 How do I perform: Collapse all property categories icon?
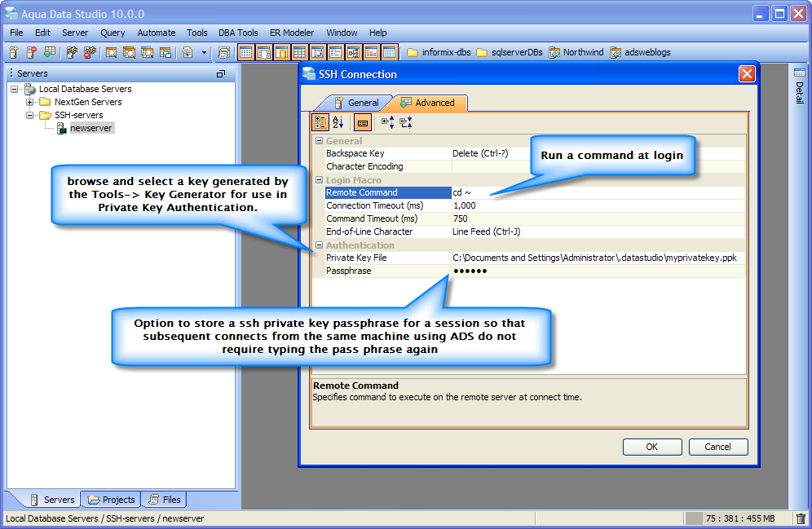[405, 123]
